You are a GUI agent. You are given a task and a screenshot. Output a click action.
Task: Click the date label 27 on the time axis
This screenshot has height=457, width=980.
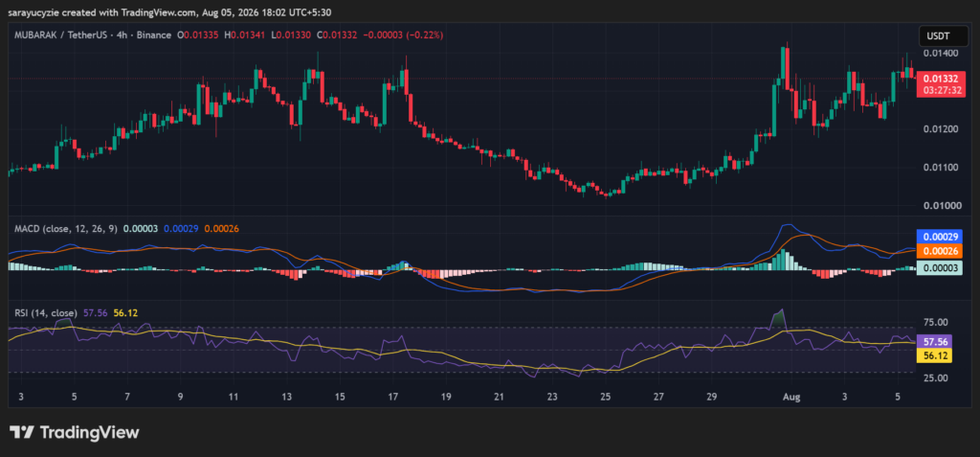(658, 397)
